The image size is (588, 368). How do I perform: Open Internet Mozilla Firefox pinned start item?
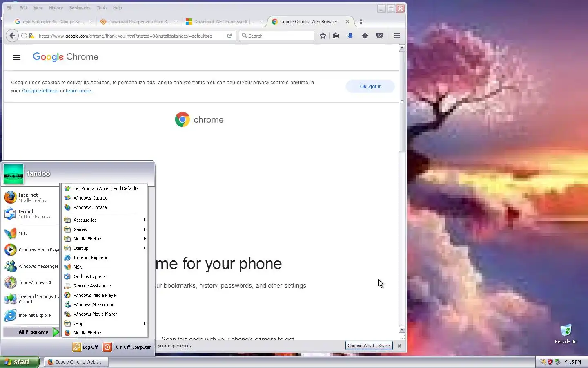click(31, 197)
